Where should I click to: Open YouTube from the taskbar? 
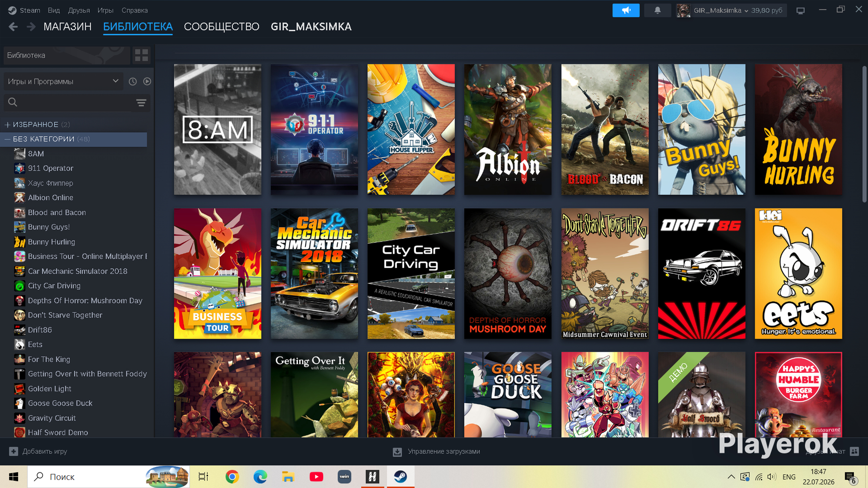(x=316, y=477)
